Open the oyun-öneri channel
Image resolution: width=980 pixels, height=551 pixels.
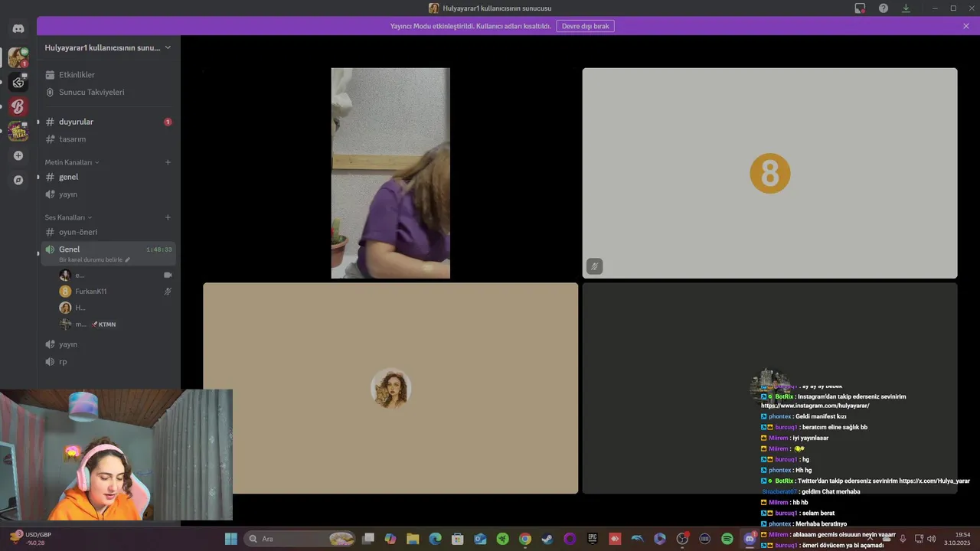tap(108, 232)
